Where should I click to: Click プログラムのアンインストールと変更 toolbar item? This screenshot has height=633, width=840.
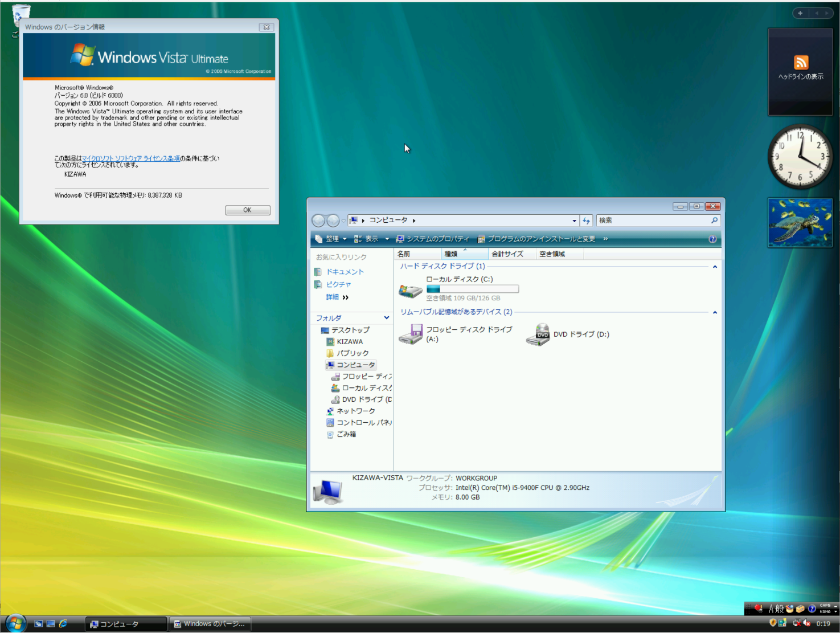point(536,239)
